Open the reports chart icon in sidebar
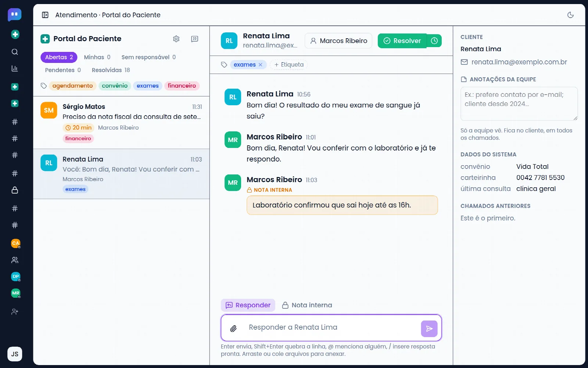 pos(15,68)
